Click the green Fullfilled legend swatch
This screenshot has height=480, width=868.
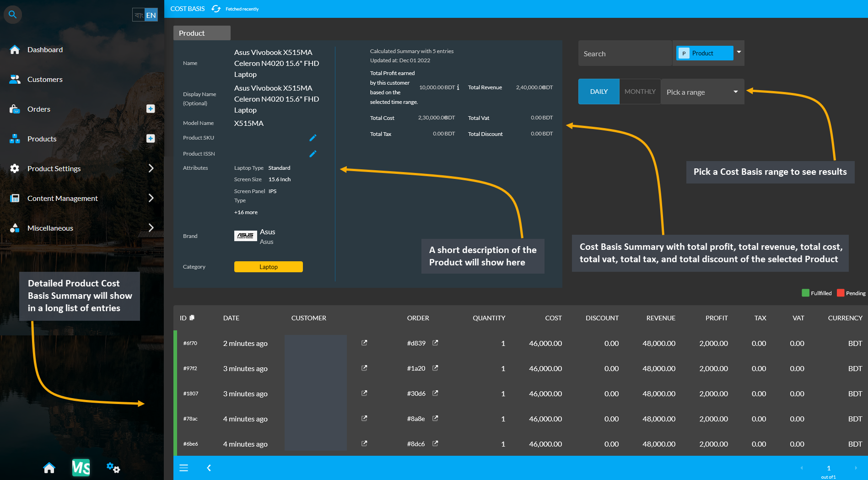[x=805, y=293]
